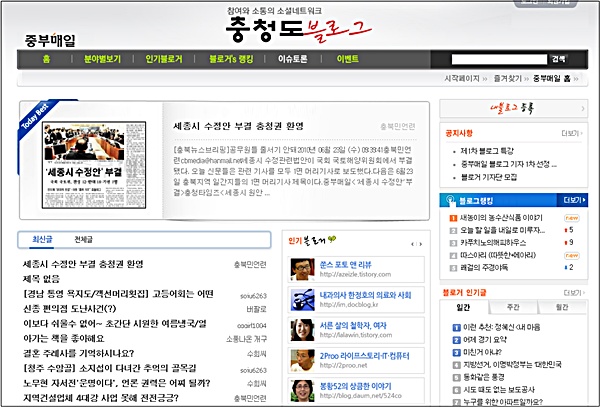
Task: Open post 노무현 자서전 '운명이다'
Action: click(x=117, y=383)
